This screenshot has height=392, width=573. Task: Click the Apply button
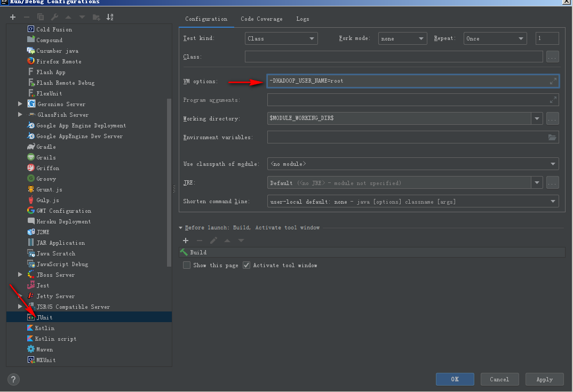click(545, 379)
